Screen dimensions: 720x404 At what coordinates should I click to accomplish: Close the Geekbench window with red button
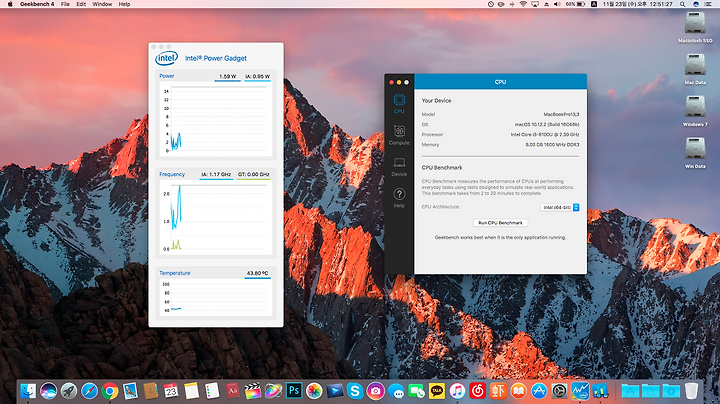pyautogui.click(x=391, y=82)
